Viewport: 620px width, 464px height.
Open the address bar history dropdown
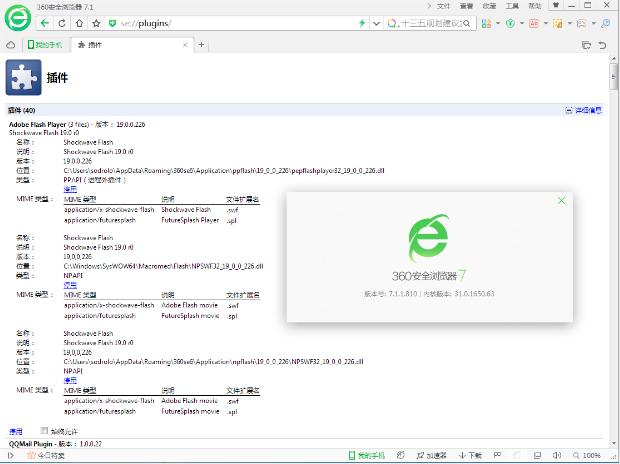coord(376,23)
